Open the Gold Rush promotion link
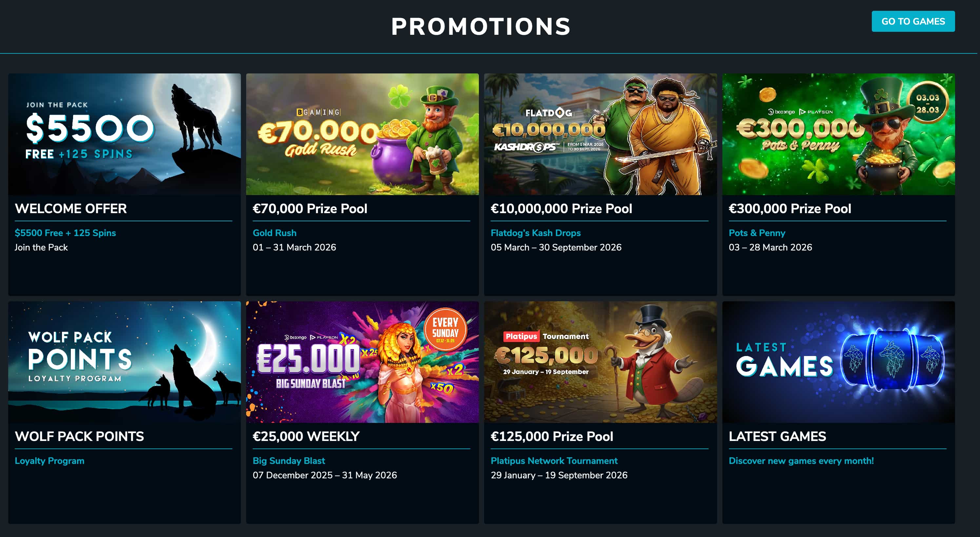 point(275,232)
